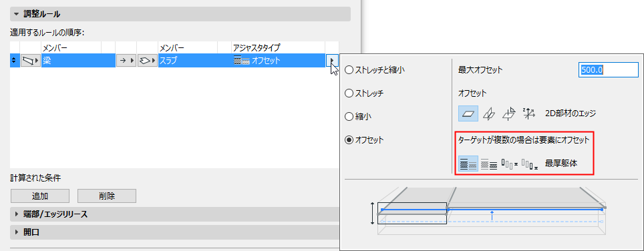Image resolution: width=644 pixels, height=251 pixels.
Task: Click the 削除 button
Action: point(107,196)
